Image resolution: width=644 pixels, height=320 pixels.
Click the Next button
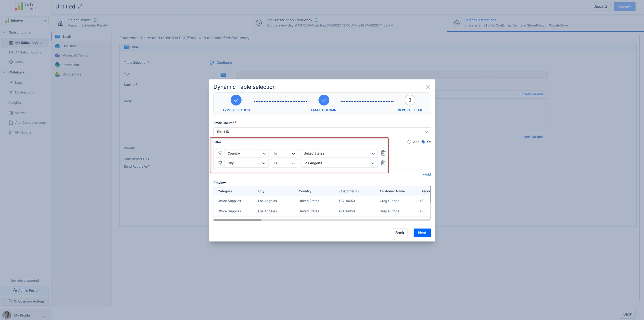point(422,233)
